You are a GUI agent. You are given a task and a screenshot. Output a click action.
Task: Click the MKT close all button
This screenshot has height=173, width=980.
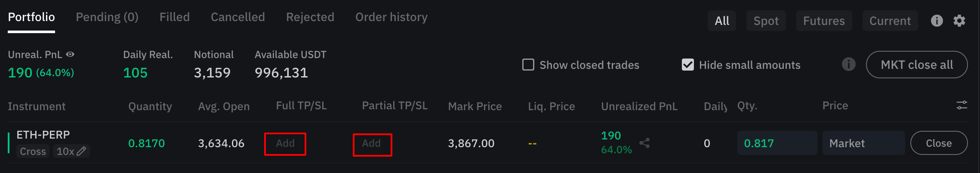917,65
